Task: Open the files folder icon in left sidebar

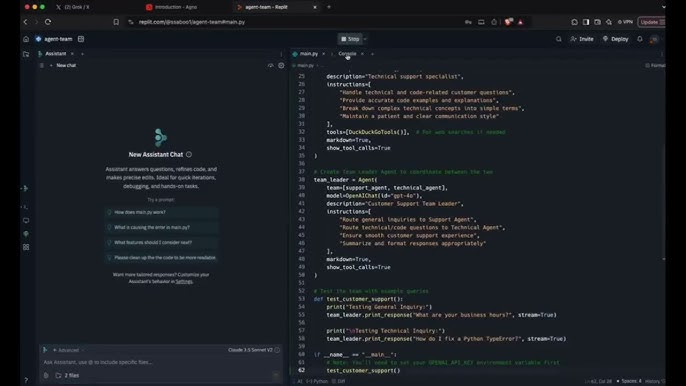Action: (x=26, y=54)
